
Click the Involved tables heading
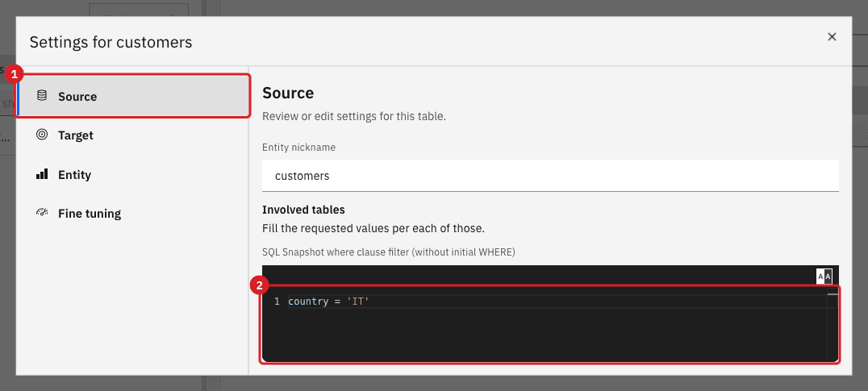303,210
